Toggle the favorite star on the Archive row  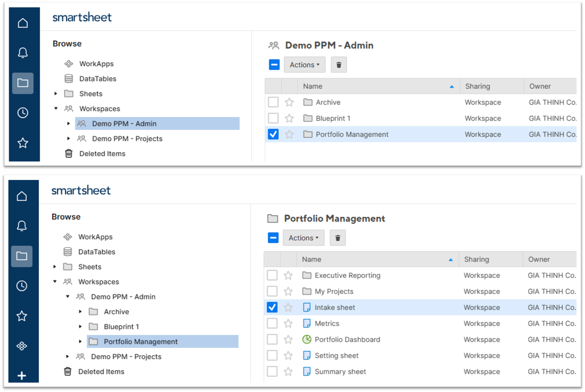click(x=289, y=102)
